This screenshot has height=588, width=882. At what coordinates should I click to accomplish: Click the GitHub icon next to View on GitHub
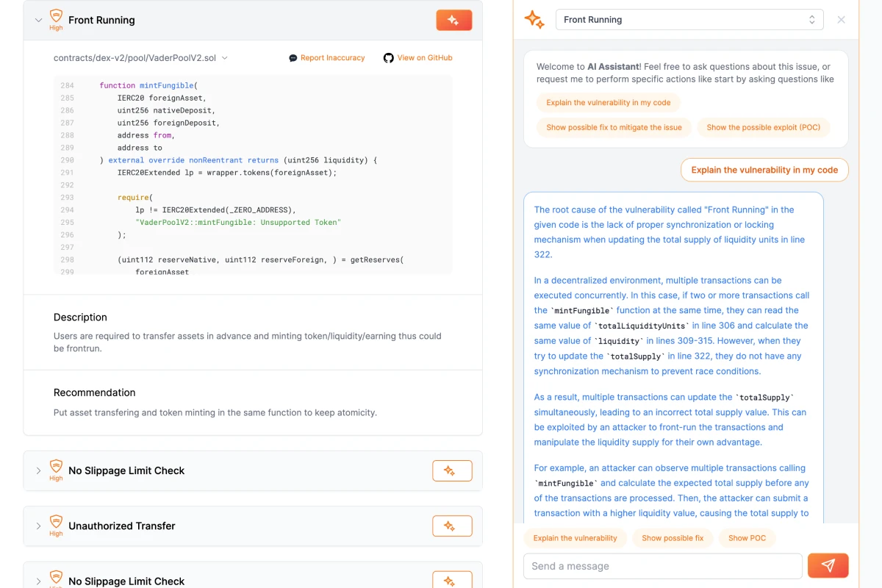pyautogui.click(x=388, y=58)
